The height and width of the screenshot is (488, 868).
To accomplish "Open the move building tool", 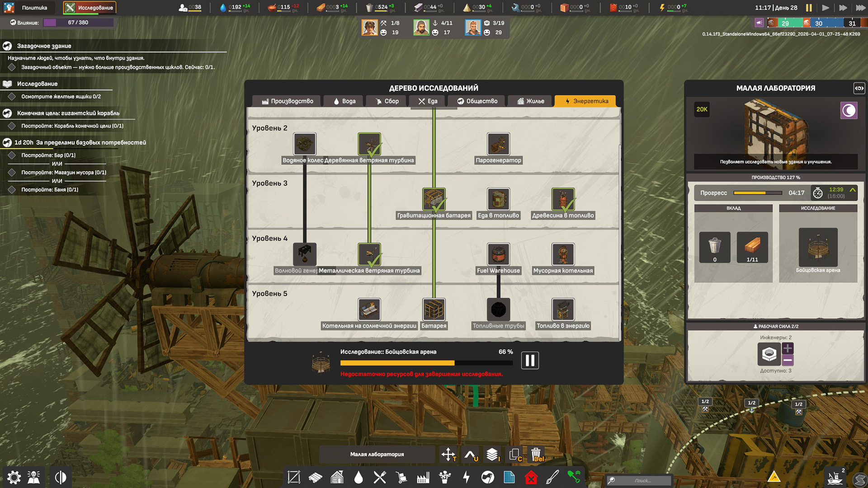I will [x=448, y=454].
